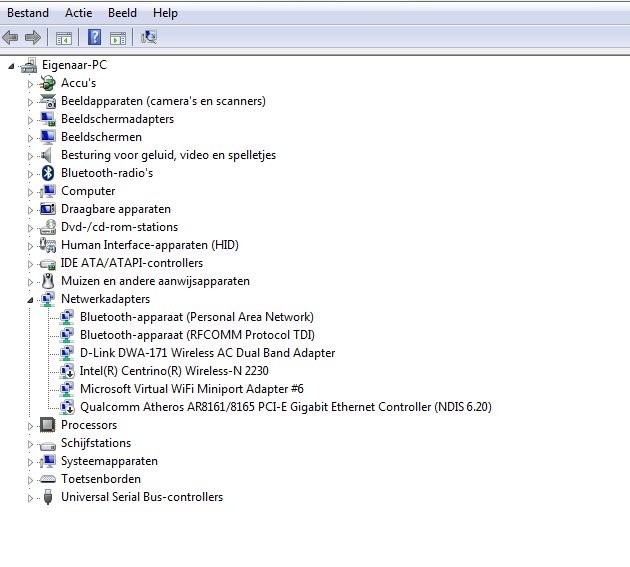Click the Eigenaar-PC computer icon

pos(29,66)
